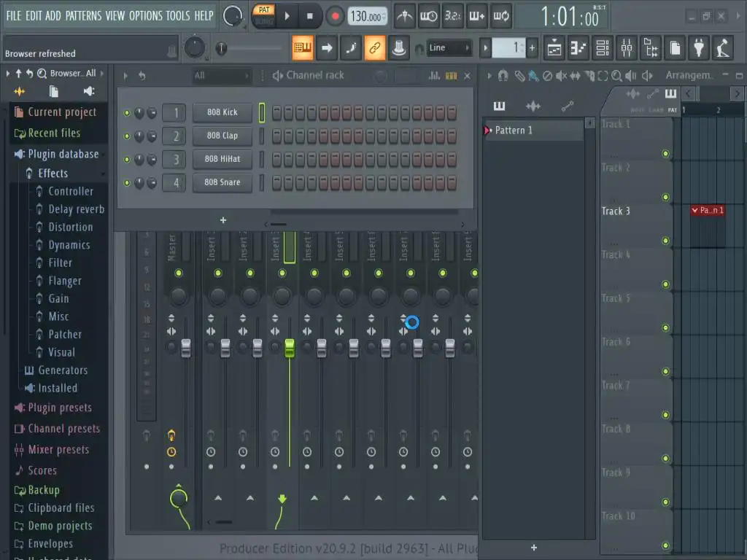Open the snap Line dropdown
Screen dimensions: 747x560
[449, 47]
